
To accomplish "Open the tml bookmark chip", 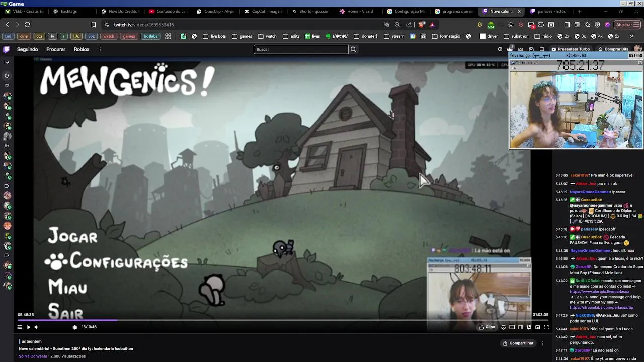I will (8, 36).
